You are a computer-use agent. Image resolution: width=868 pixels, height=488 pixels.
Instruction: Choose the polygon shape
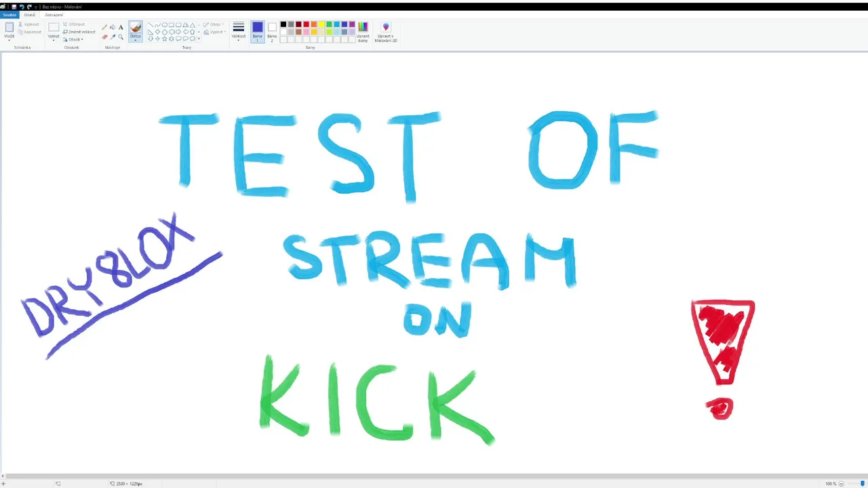[185, 24]
